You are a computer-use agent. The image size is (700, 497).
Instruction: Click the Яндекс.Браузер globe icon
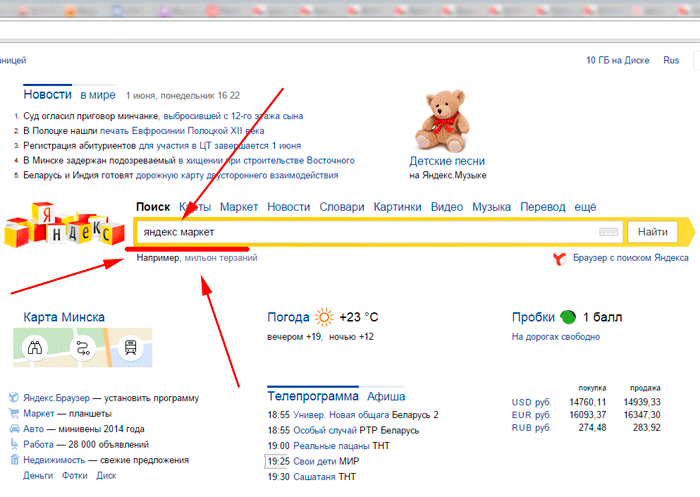coord(14,397)
